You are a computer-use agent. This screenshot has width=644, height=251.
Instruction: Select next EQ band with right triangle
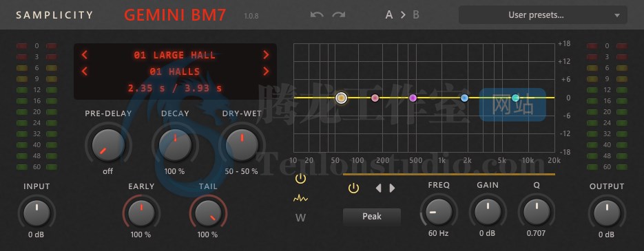pos(392,188)
